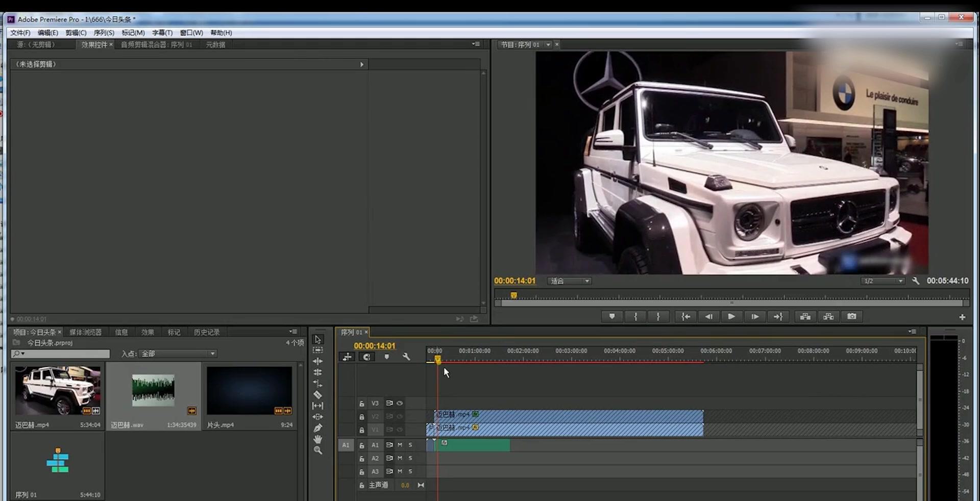Open the 适合 zoom level dropdown
The width and height of the screenshot is (980, 501).
click(x=570, y=281)
